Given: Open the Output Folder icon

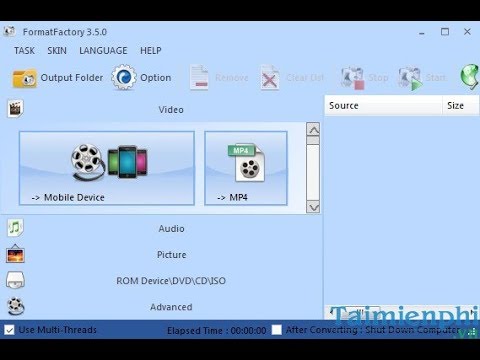Looking at the screenshot, I should click(x=24, y=78).
